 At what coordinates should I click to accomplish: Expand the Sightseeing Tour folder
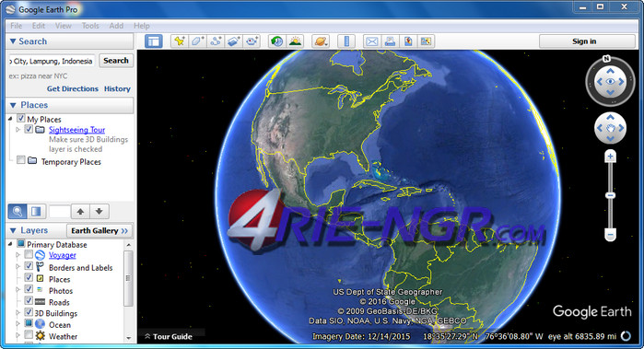click(x=18, y=130)
